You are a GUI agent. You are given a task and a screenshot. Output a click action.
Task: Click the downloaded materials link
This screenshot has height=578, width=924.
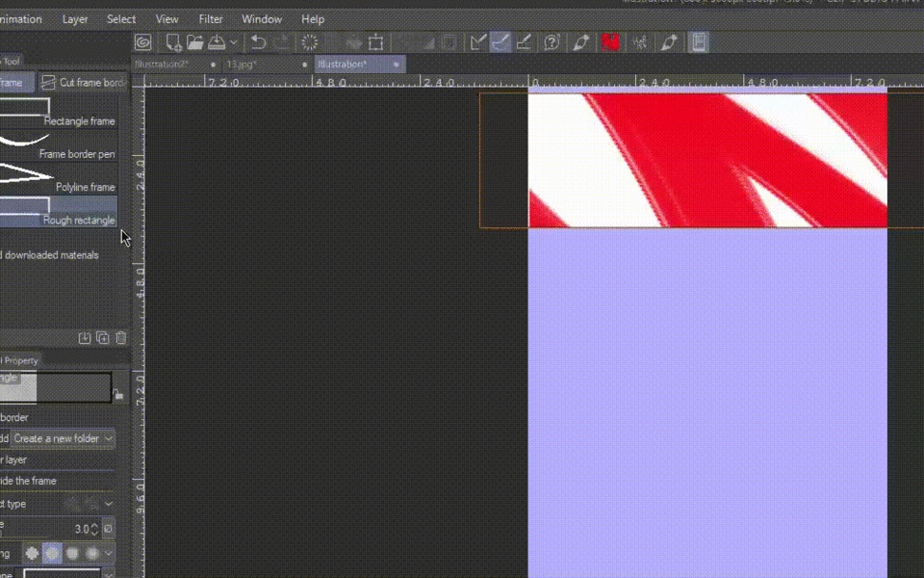click(49, 255)
